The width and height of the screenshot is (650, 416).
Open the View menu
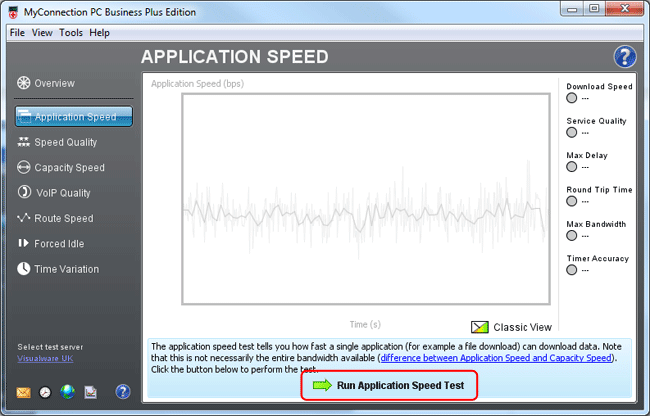pyautogui.click(x=42, y=33)
